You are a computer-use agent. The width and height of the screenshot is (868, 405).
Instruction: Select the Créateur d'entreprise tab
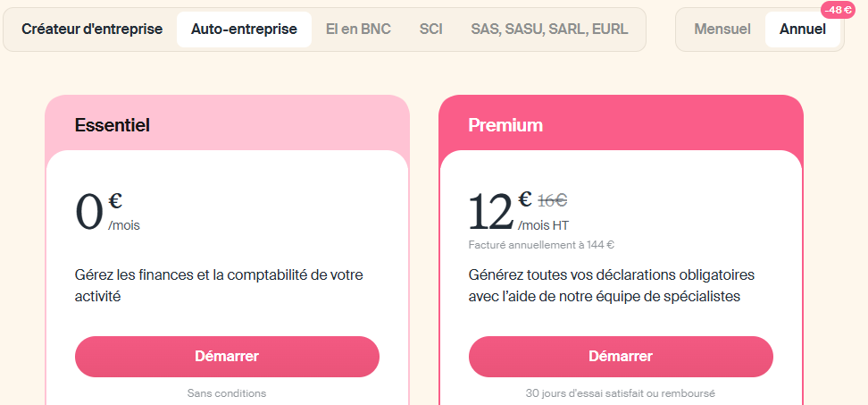pyautogui.click(x=92, y=30)
